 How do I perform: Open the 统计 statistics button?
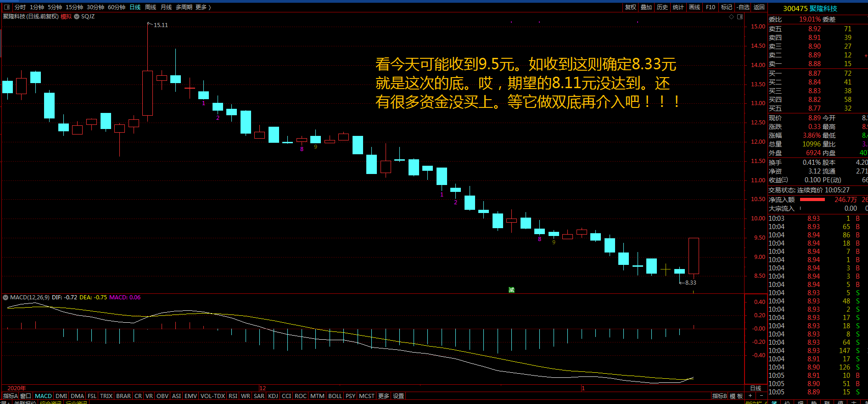pos(678,7)
